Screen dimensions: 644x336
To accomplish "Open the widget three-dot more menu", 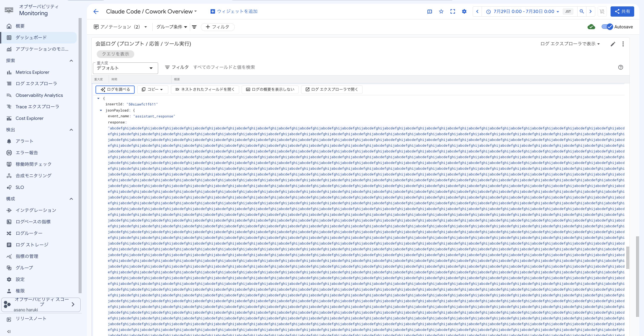I will (623, 44).
